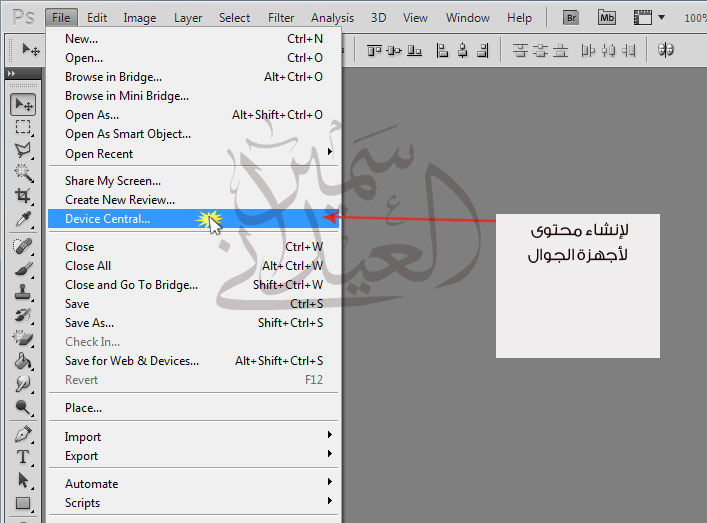Select the Move tool in the toolbox

click(x=23, y=105)
